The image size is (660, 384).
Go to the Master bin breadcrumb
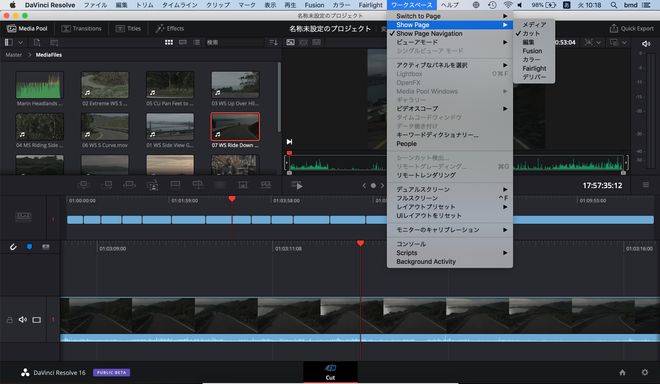13,55
